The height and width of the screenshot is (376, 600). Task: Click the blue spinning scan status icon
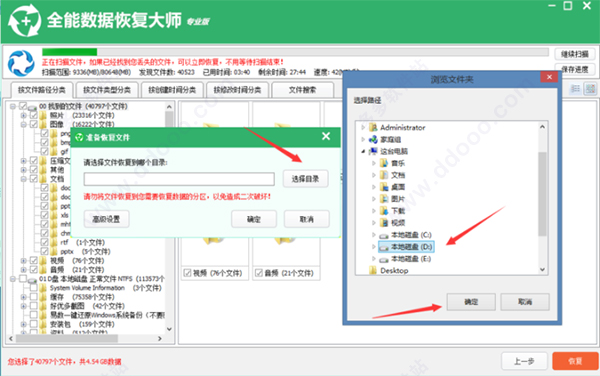pyautogui.click(x=21, y=63)
